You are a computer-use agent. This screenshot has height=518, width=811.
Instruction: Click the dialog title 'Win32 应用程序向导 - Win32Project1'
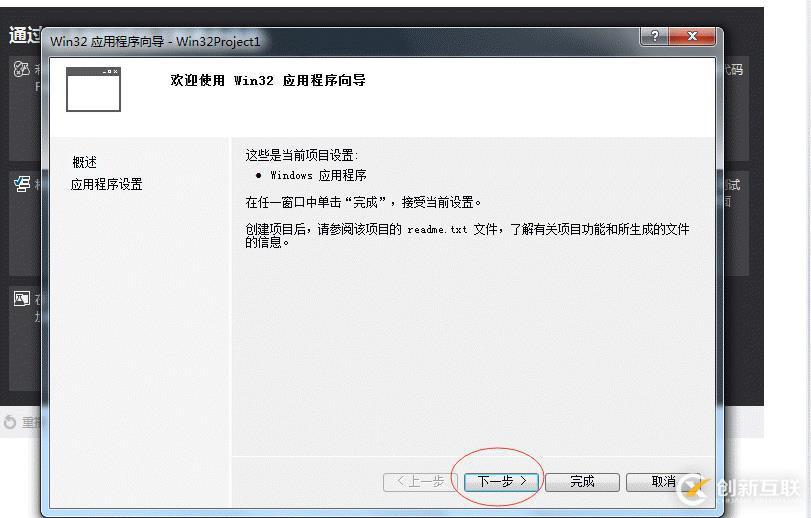tap(155, 41)
